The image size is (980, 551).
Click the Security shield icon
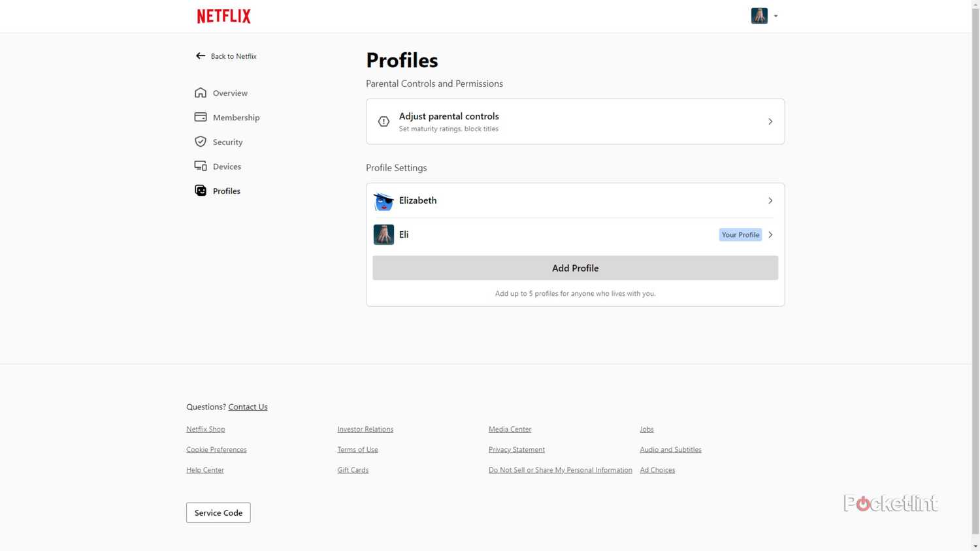[x=201, y=142]
